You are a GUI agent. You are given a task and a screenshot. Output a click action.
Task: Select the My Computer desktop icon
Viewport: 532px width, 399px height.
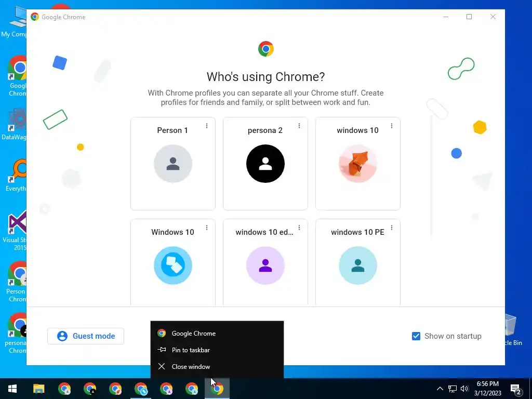[x=14, y=22]
